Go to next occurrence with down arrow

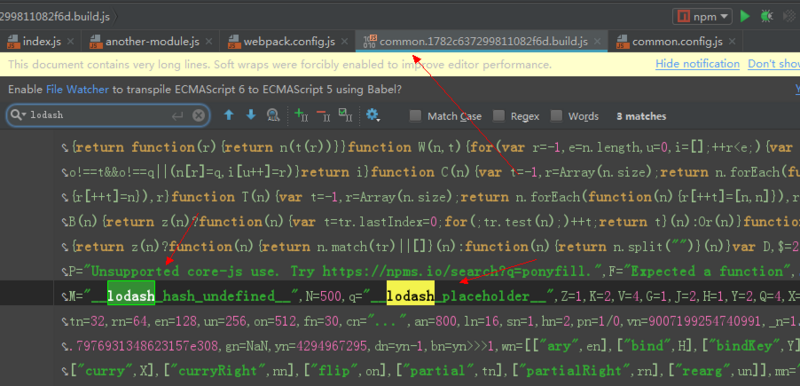251,116
